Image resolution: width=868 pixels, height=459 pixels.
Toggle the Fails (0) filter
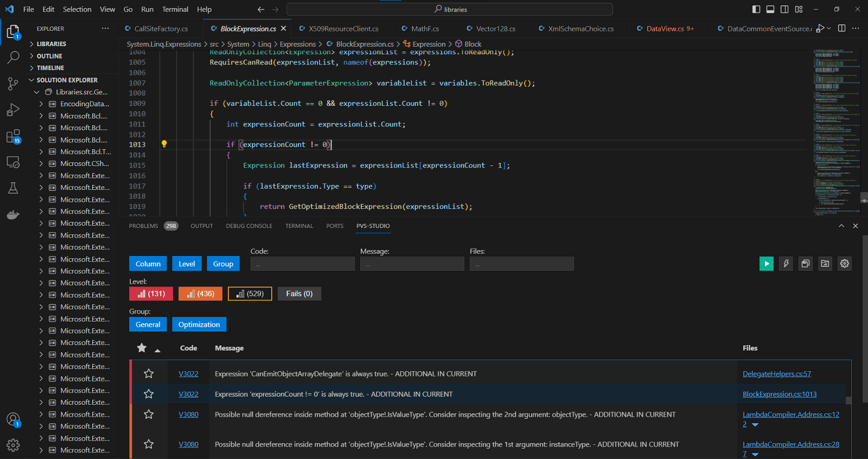[x=299, y=294]
